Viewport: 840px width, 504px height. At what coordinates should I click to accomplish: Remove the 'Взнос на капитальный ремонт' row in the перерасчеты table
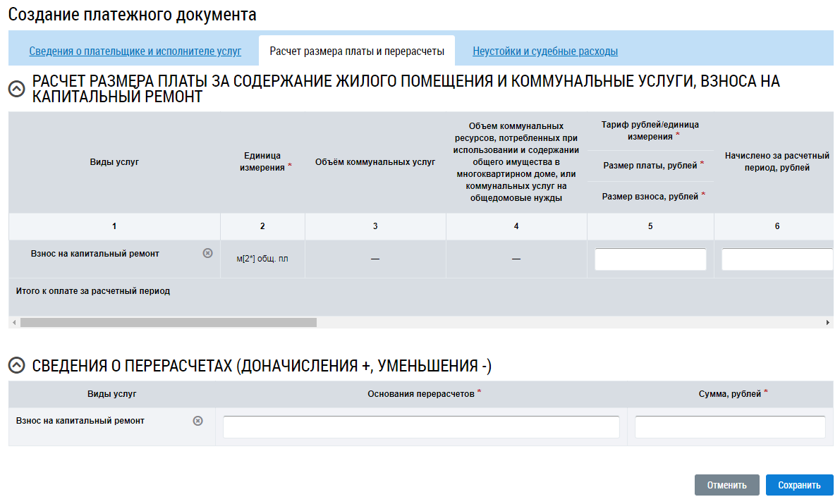coord(198,421)
